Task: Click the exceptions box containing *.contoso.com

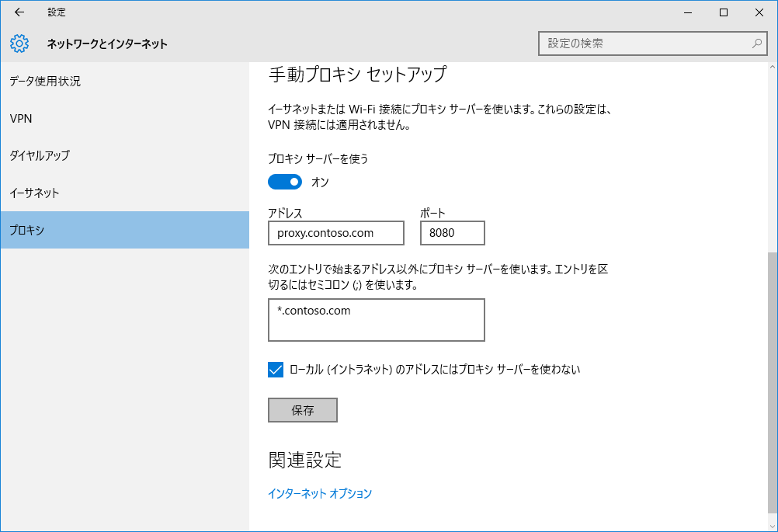Action: pos(377,320)
